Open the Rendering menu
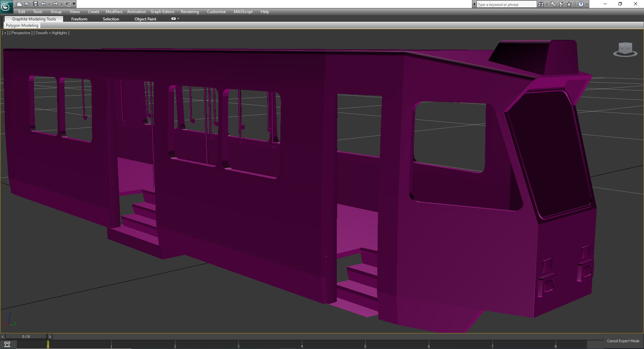This screenshot has width=644, height=349. pyautogui.click(x=190, y=12)
